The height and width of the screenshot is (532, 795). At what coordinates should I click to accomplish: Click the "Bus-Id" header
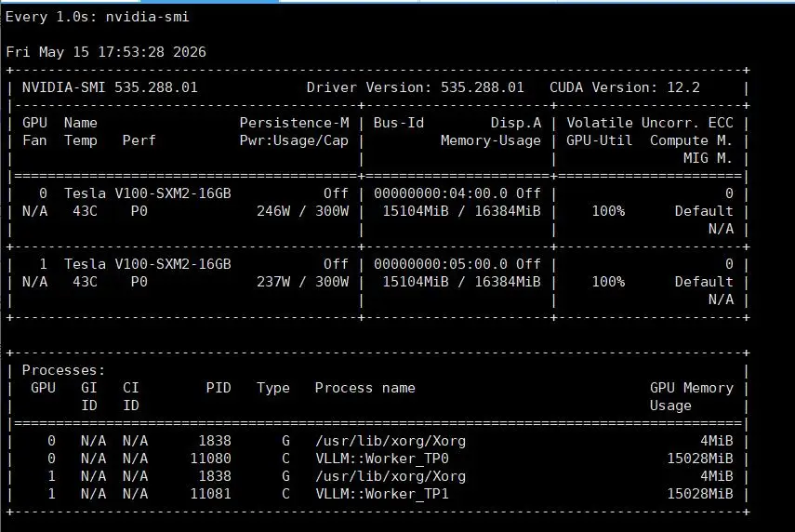pos(399,123)
